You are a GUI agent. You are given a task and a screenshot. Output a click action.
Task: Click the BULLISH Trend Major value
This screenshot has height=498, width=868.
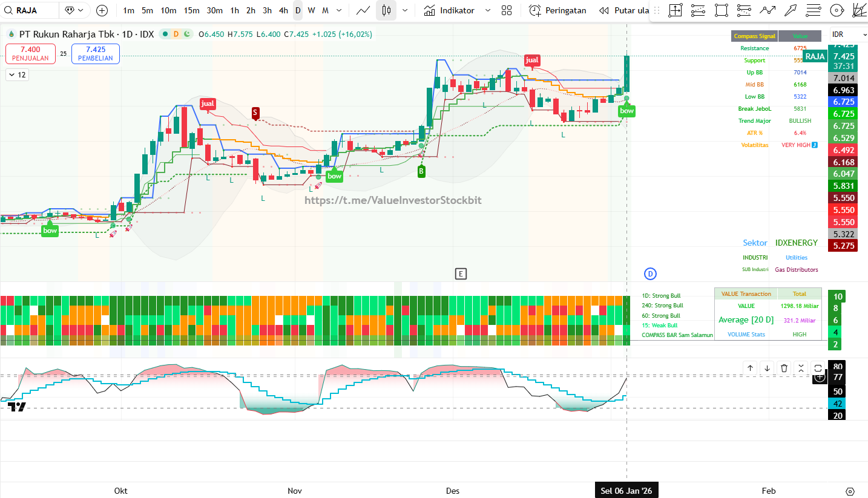800,121
